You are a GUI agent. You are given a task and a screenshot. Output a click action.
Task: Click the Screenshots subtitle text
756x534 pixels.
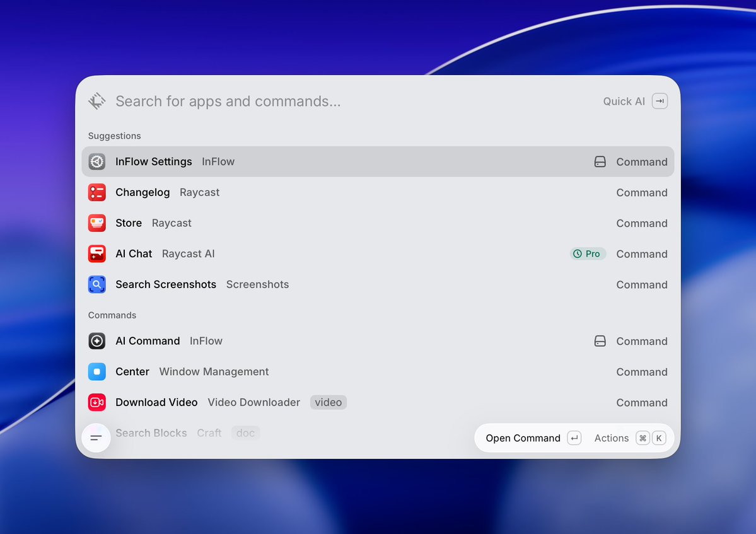point(257,284)
